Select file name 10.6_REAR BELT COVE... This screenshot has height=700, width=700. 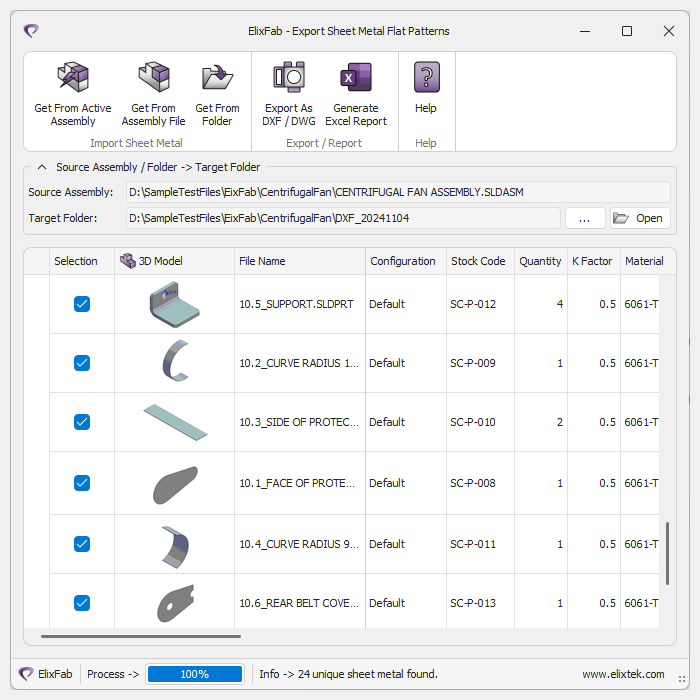299,603
